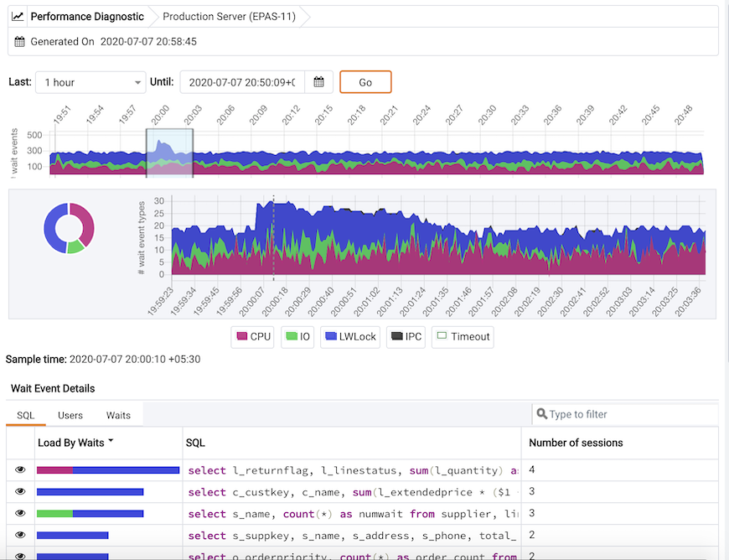This screenshot has height=560, width=729.
Task: Toggle the CPU legend series
Action: point(253,337)
